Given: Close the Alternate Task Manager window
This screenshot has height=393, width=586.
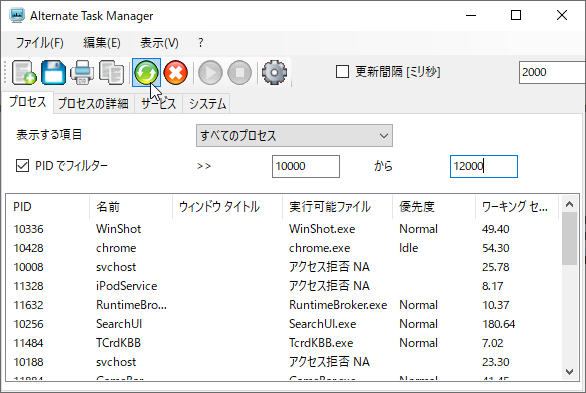Looking at the screenshot, I should pyautogui.click(x=562, y=15).
